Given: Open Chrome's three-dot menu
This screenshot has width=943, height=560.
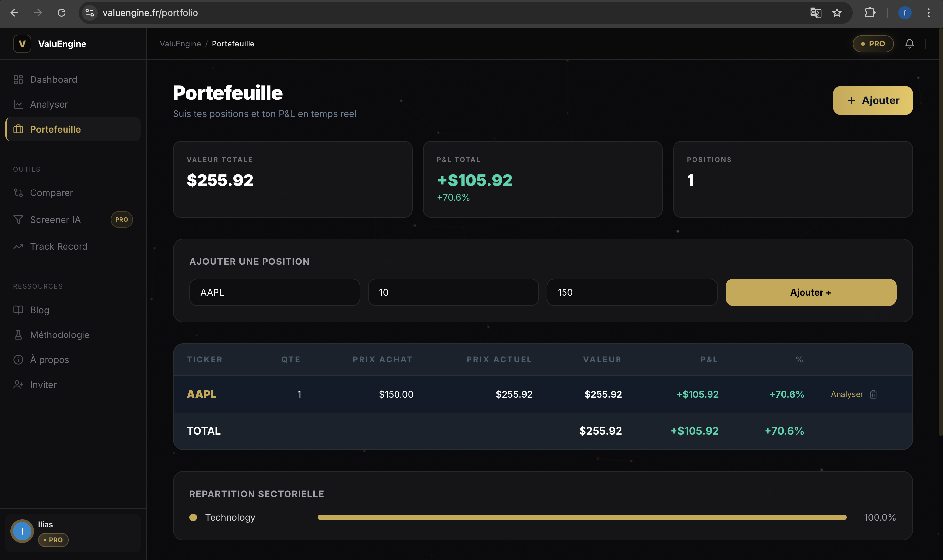Looking at the screenshot, I should click(x=928, y=12).
